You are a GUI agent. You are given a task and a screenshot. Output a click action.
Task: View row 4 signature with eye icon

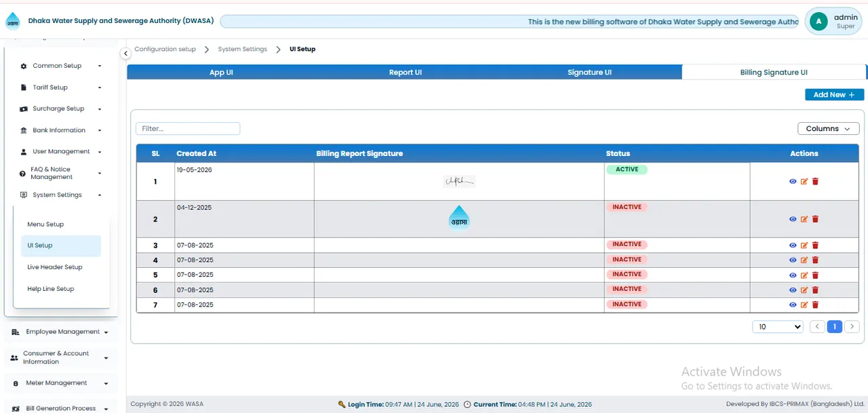click(793, 260)
